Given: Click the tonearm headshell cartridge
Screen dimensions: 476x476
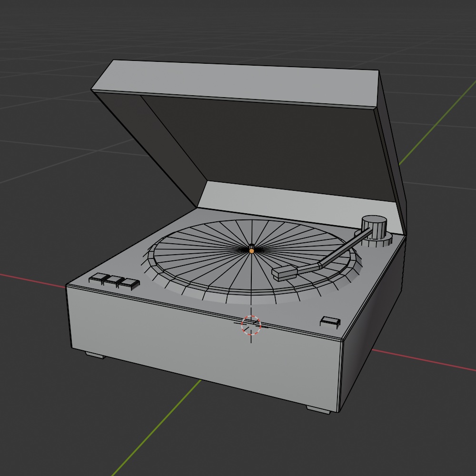Looking at the screenshot, I should pyautogui.click(x=283, y=274).
